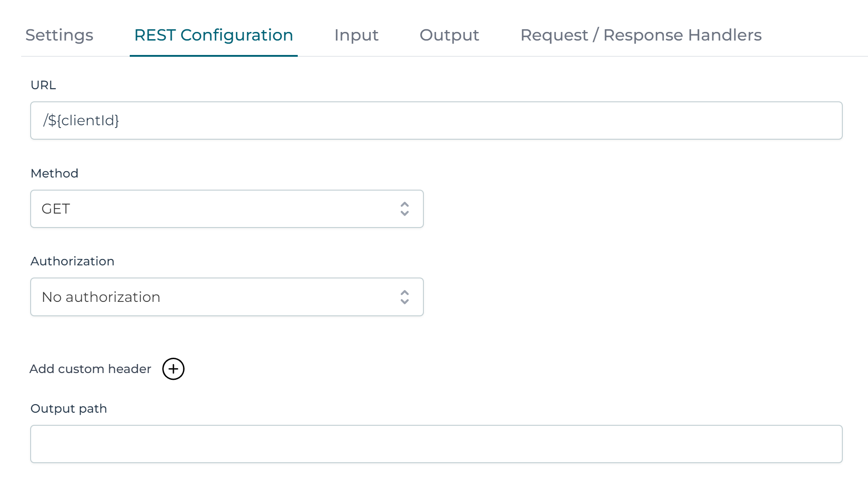Click the Method field label
868x501 pixels.
point(55,173)
